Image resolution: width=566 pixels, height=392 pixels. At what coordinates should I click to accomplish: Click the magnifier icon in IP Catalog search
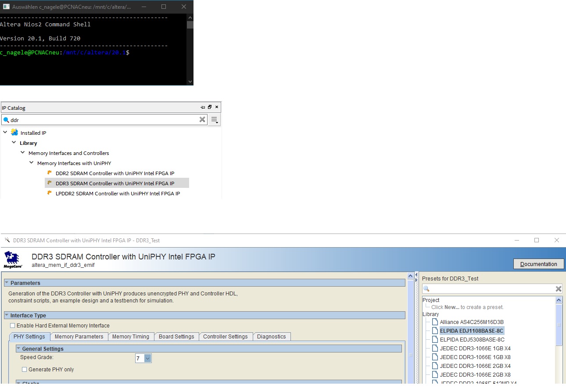(x=6, y=119)
